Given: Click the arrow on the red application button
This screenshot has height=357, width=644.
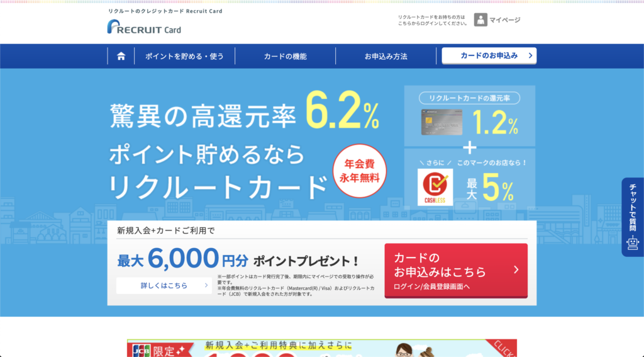Looking at the screenshot, I should tap(516, 270).
